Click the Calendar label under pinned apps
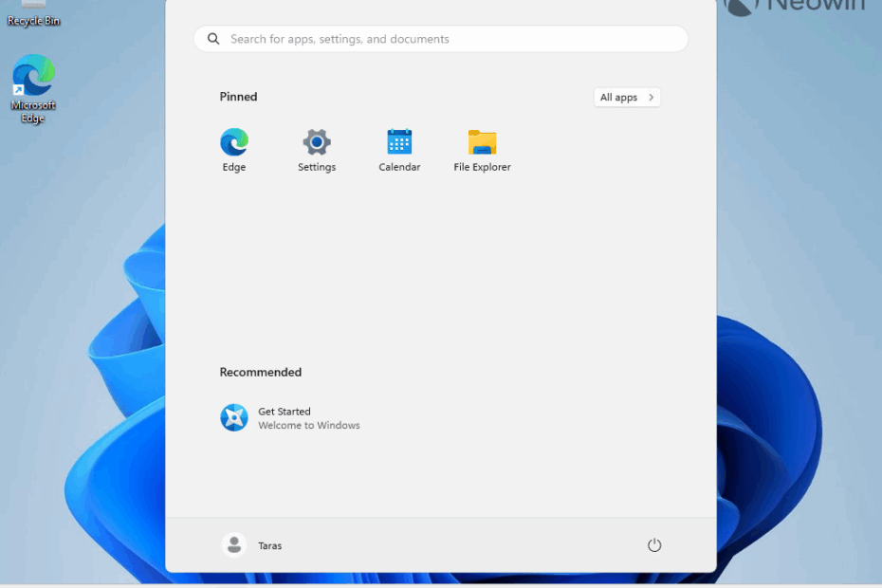Image resolution: width=882 pixels, height=588 pixels. 399,168
